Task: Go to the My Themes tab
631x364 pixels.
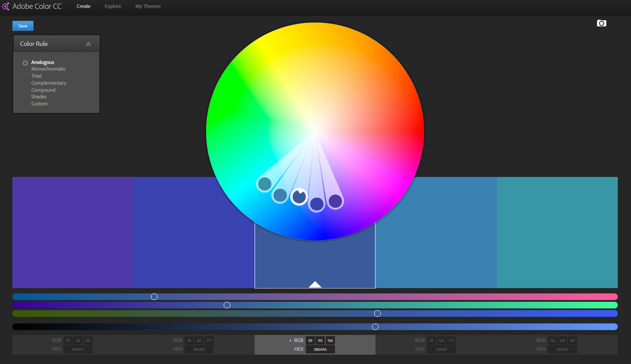Action: click(148, 7)
